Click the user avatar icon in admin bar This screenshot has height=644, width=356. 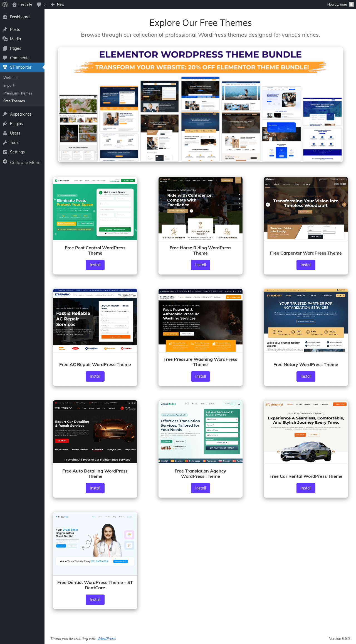[x=351, y=4]
